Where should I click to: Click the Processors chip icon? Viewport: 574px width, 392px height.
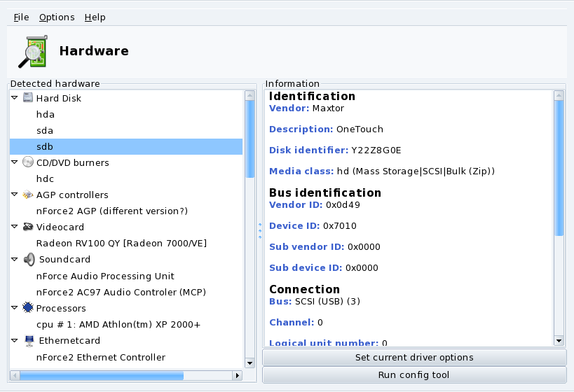(x=28, y=308)
